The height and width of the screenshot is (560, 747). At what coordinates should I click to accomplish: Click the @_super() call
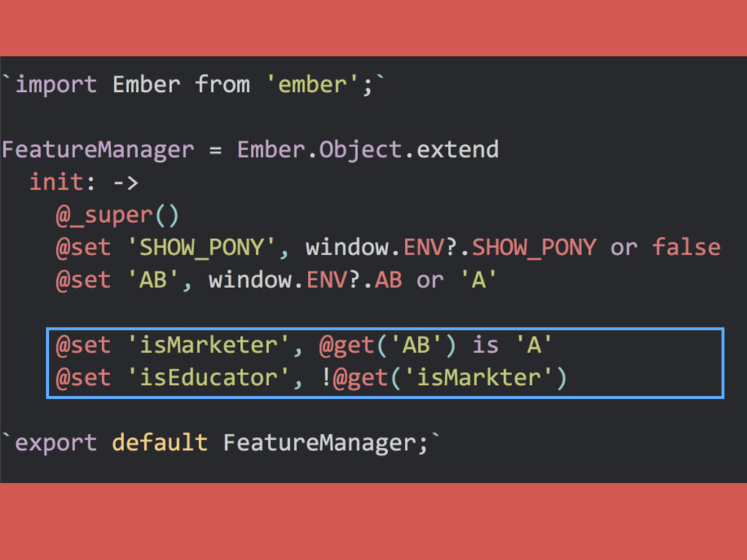(117, 216)
